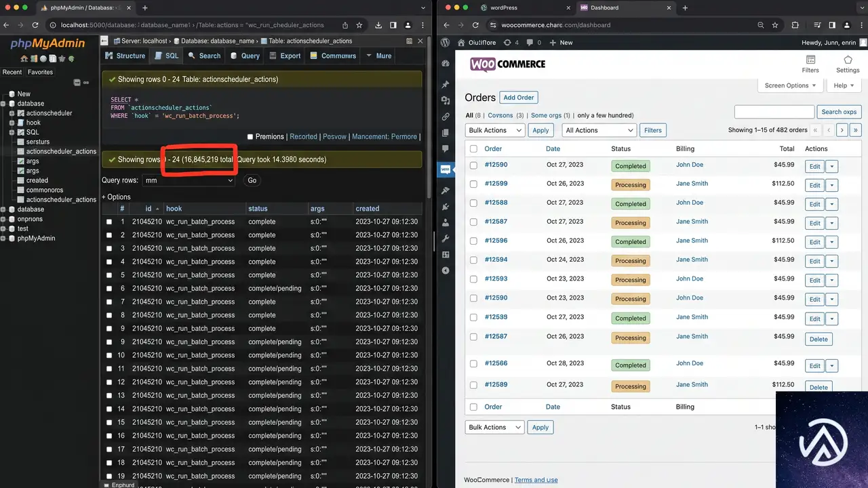The height and width of the screenshot is (488, 868).
Task: Select order #12596 checkbox
Action: point(473,241)
